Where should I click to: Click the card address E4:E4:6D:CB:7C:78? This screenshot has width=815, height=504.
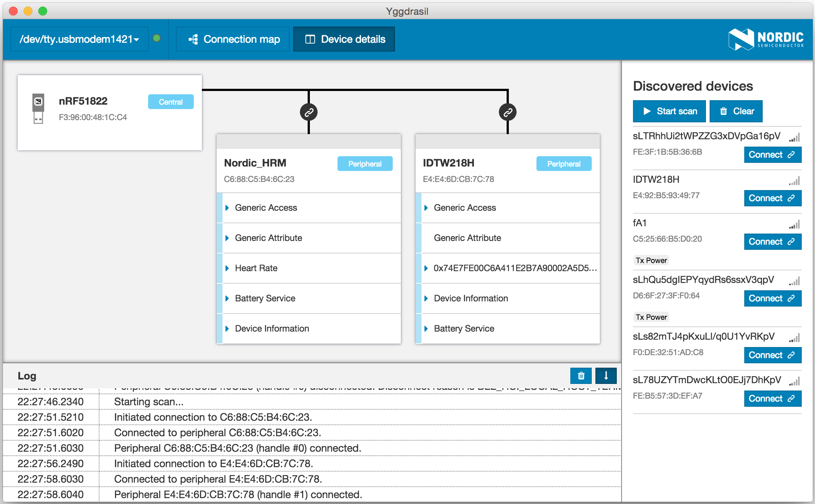(458, 179)
